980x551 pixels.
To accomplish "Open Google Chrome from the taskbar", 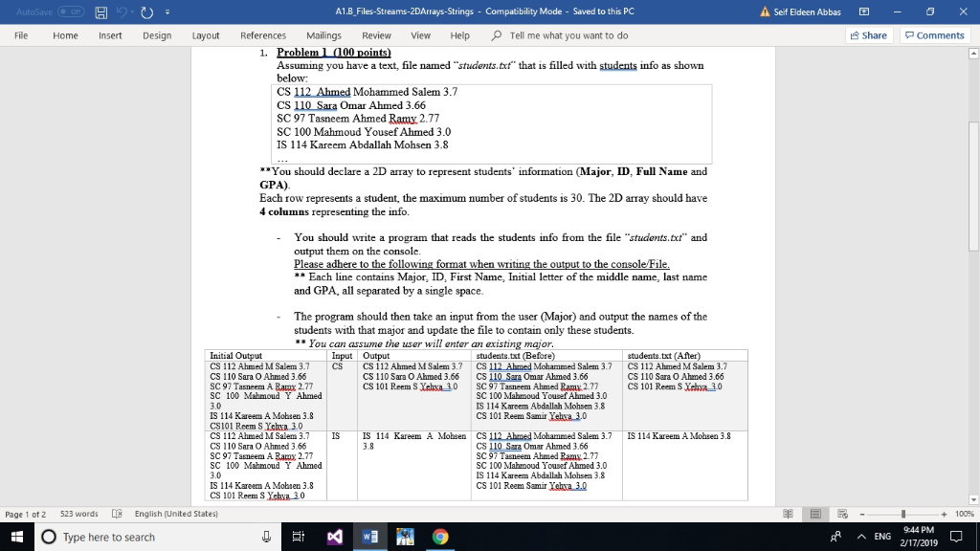I will 440,537.
